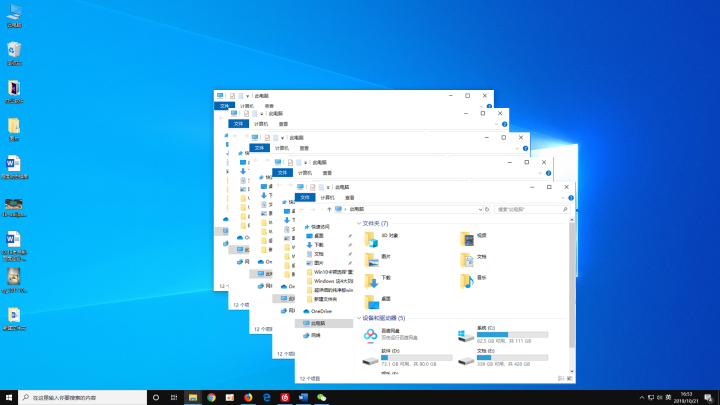Image resolution: width=720 pixels, height=405 pixels.
Task: Open the Software (D:) drive
Action: [407, 358]
